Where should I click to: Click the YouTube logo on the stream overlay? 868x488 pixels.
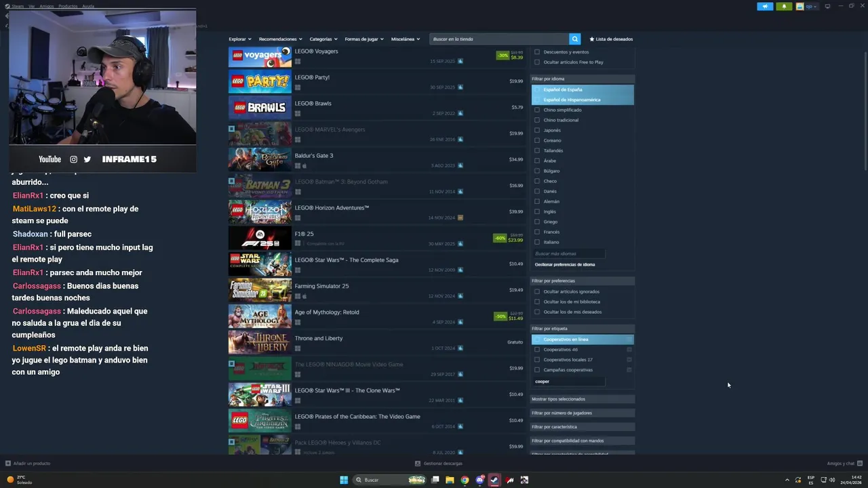[x=50, y=159]
